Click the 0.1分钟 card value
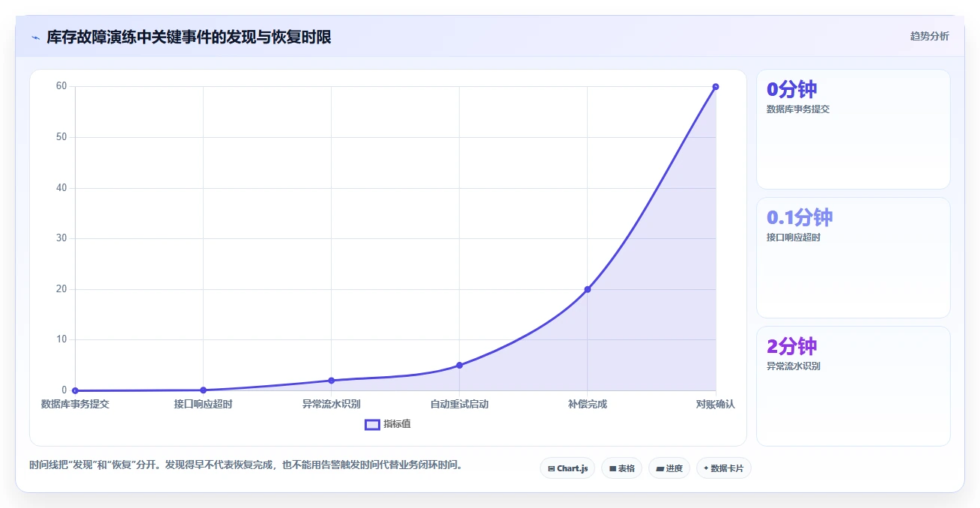The width and height of the screenshot is (980, 508). 800,217
